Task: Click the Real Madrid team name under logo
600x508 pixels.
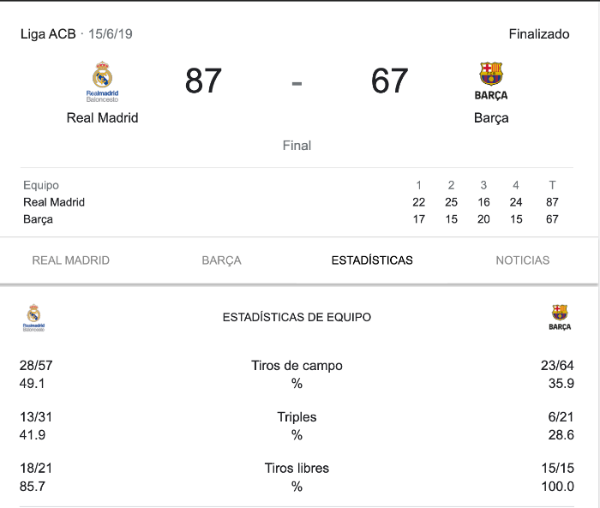Action: click(x=102, y=118)
